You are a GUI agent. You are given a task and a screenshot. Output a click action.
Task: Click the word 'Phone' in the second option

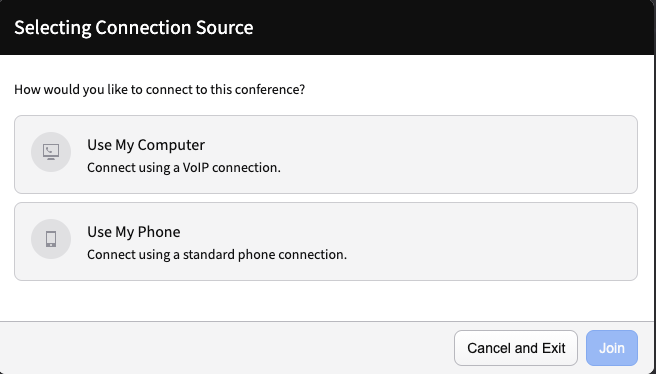pyautogui.click(x=159, y=232)
